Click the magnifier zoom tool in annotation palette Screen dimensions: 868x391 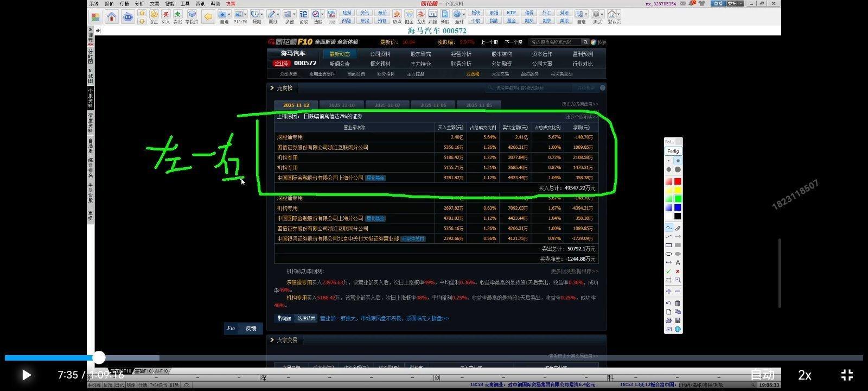(x=678, y=280)
